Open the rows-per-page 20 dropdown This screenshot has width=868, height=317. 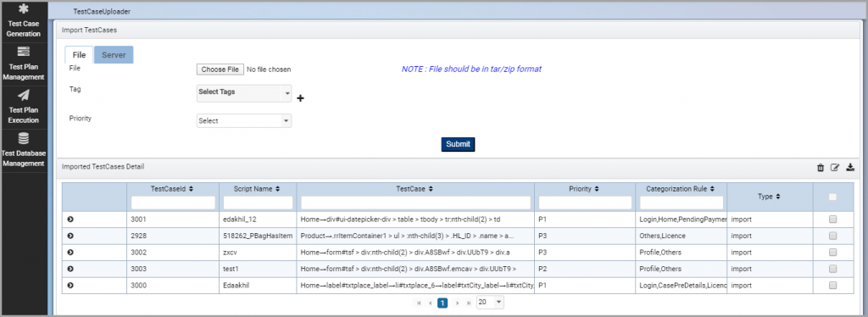click(491, 302)
